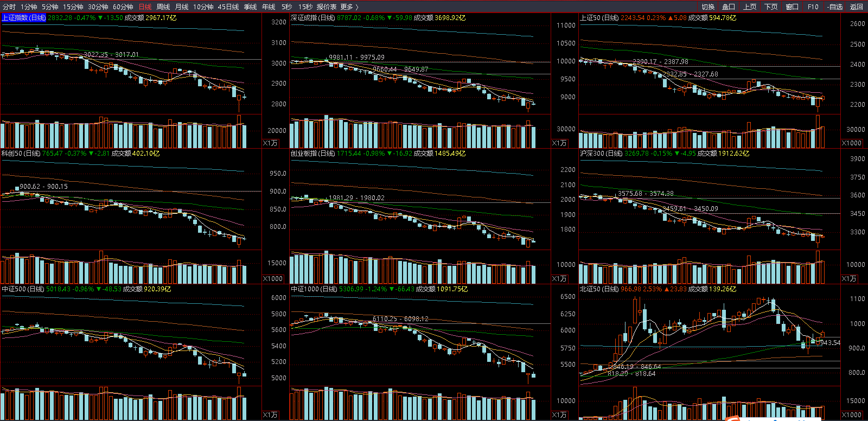Switch to 季线 quarterly period
Screen dimensions: 868x421
coord(250,7)
